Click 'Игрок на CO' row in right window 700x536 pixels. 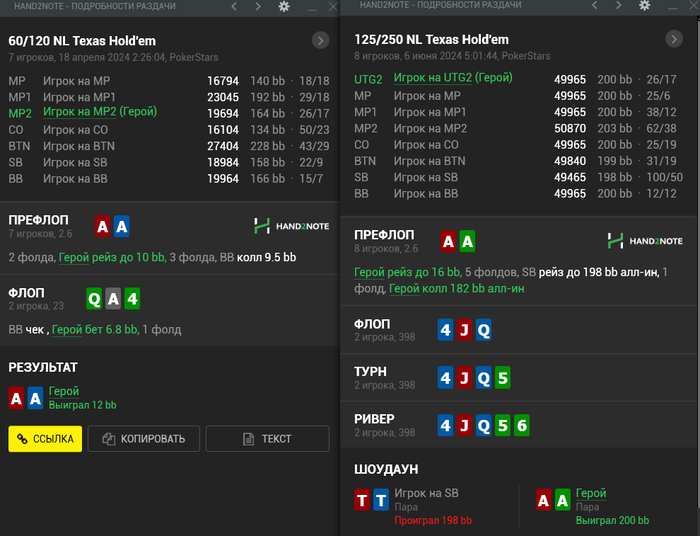click(x=425, y=144)
